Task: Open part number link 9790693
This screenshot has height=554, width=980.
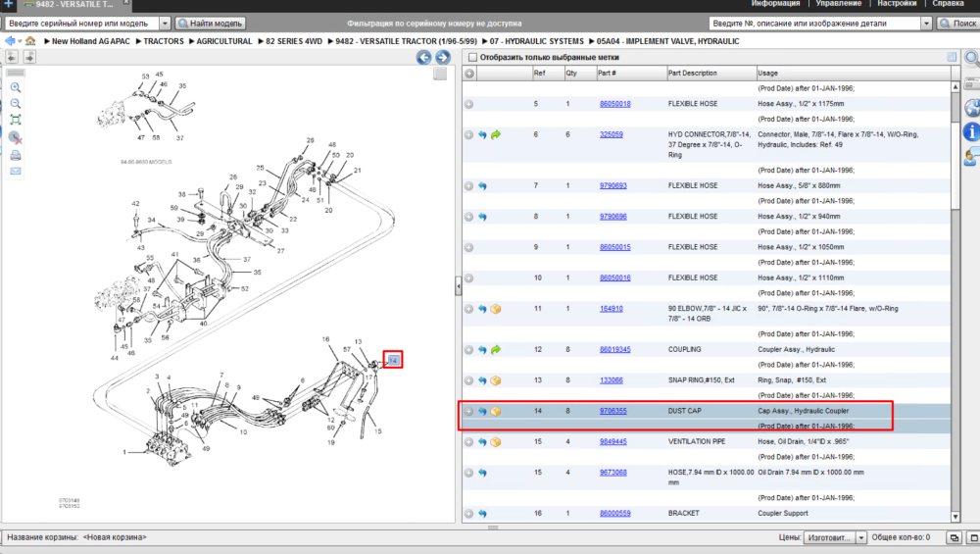Action: click(613, 185)
